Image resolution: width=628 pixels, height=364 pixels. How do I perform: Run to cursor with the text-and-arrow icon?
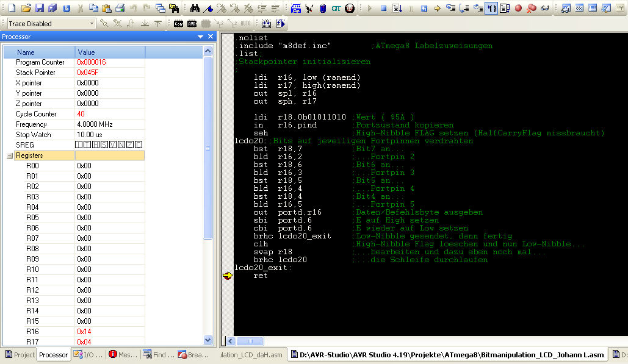pyautogui.click(x=397, y=8)
